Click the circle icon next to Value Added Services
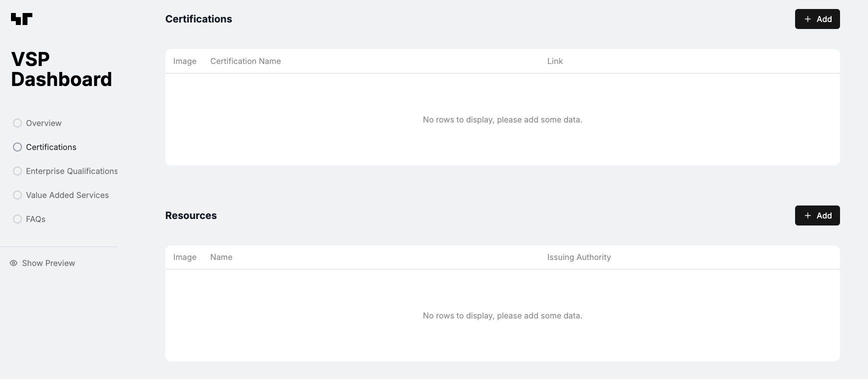 pos(17,195)
